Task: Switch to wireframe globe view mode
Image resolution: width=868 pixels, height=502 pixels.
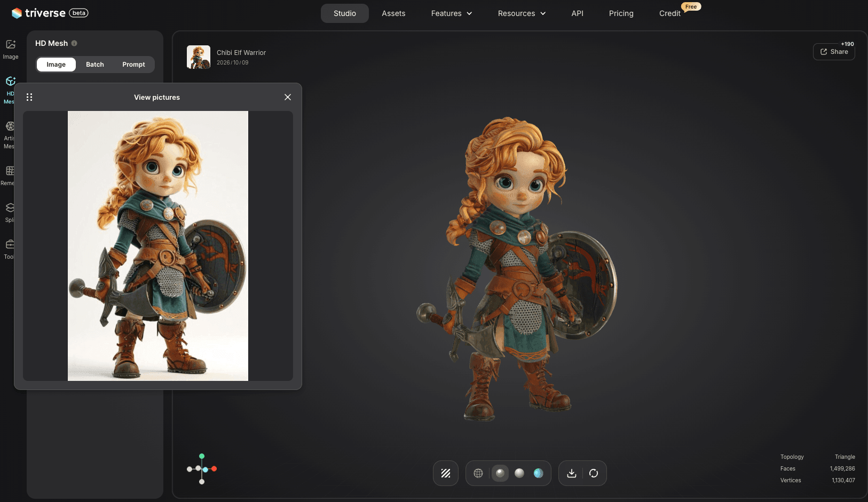Action: [478, 473]
